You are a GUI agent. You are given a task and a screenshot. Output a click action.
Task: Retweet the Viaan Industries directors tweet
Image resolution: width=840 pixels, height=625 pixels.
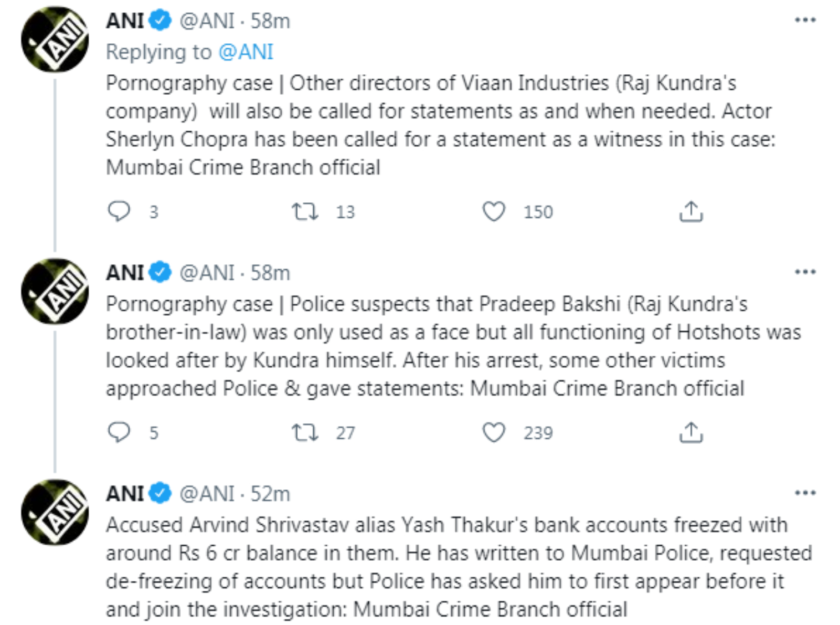305,211
